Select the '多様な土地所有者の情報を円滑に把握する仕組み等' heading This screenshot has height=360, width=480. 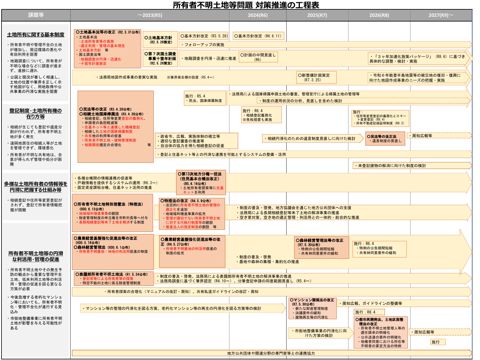point(36,187)
